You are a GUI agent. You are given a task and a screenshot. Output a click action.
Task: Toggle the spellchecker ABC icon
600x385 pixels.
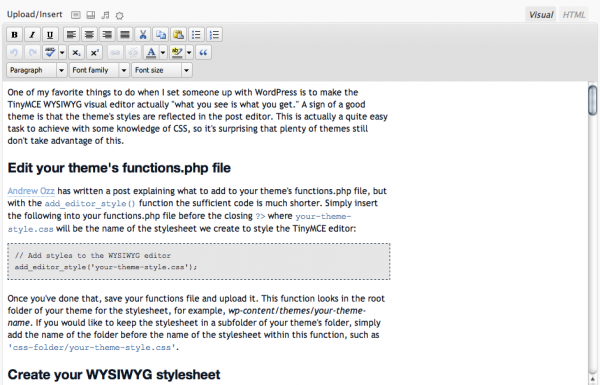pos(50,52)
